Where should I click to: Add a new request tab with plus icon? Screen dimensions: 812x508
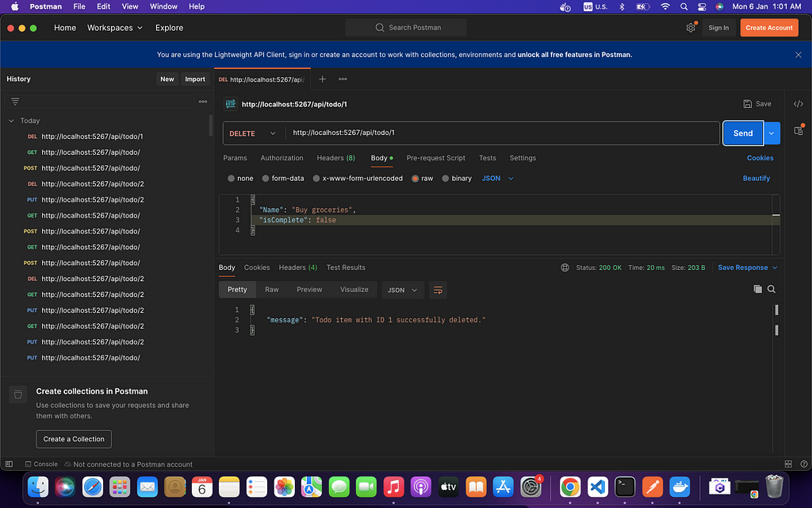[x=322, y=79]
